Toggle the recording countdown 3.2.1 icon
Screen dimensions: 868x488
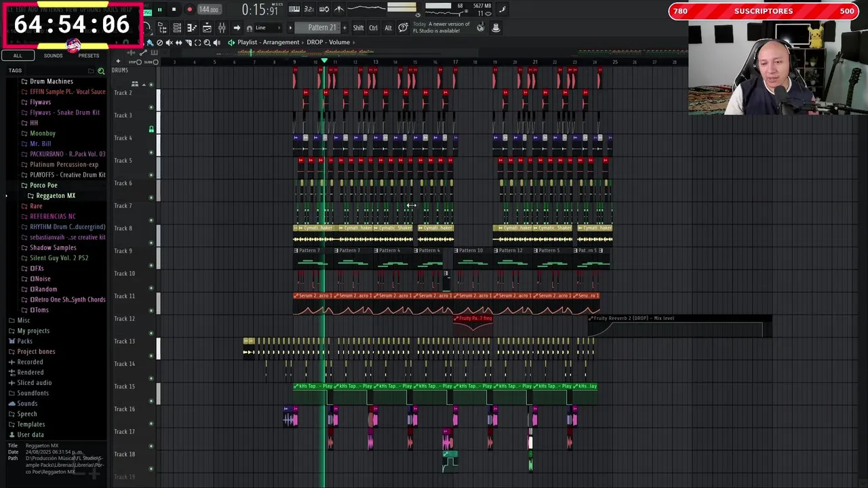309,9
